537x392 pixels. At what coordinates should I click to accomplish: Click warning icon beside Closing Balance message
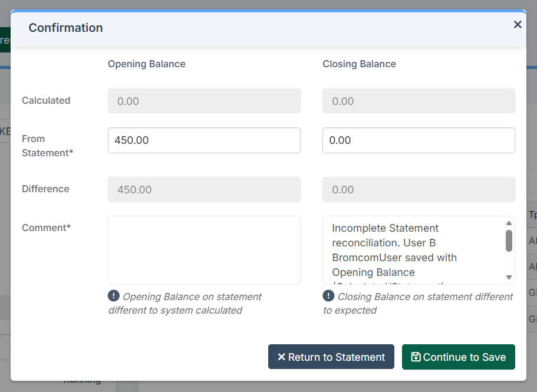click(x=328, y=295)
